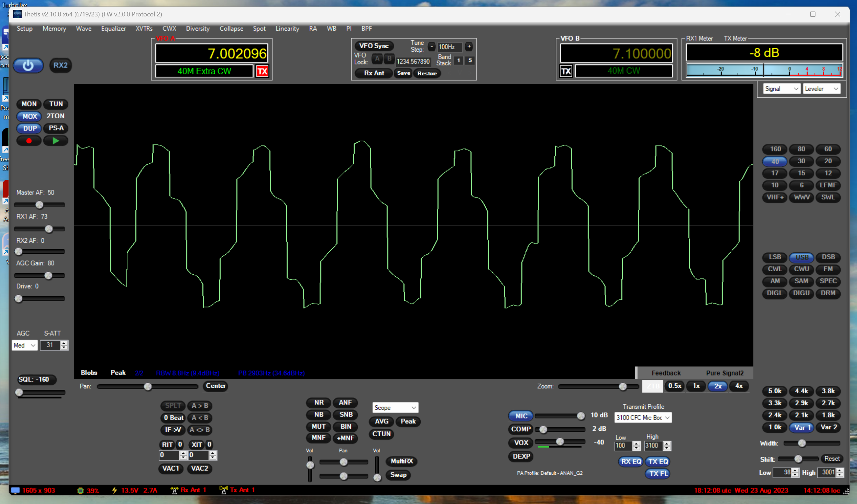Click the filter Reset button

point(832,459)
